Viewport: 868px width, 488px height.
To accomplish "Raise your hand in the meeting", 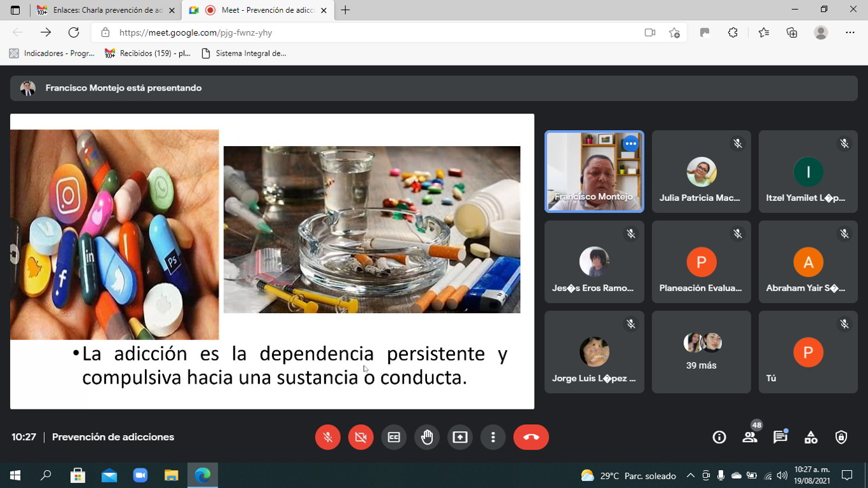I will [427, 437].
